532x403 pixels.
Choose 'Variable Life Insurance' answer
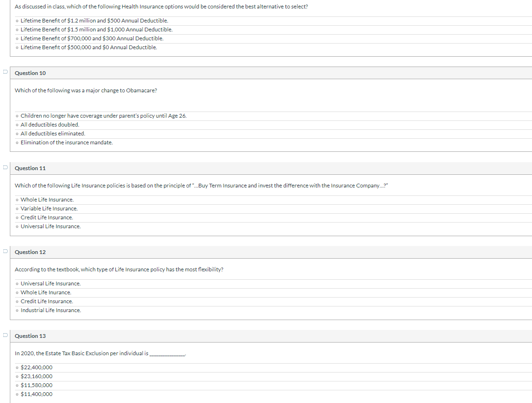pyautogui.click(x=16, y=209)
